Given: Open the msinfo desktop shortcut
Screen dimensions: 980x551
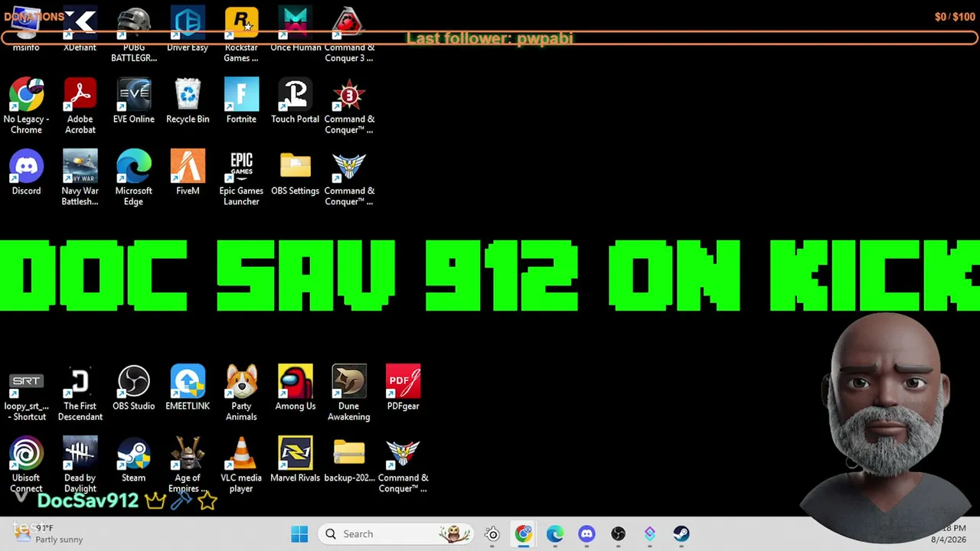Looking at the screenshot, I should tap(26, 31).
